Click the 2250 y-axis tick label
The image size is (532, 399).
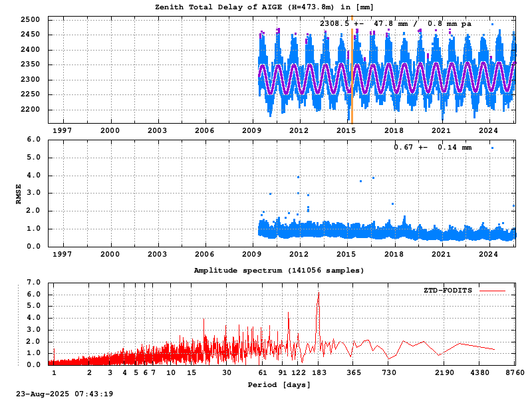pyautogui.click(x=30, y=94)
